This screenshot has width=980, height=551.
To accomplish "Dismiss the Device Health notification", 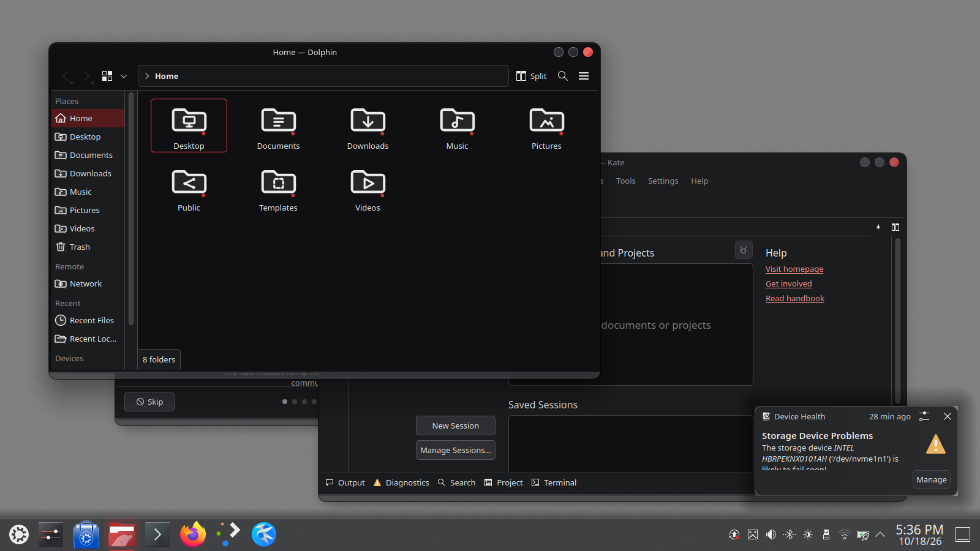I will click(x=948, y=416).
